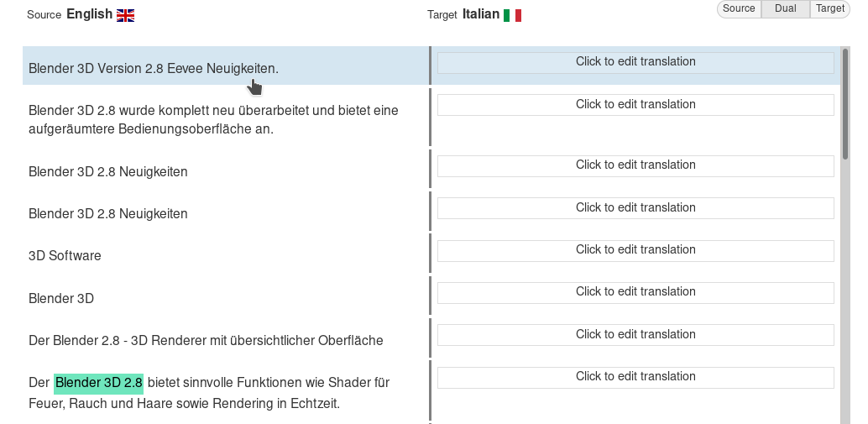This screenshot has height=424, width=868.
Task: Select source segment 'Blender 3D' alone
Action: pos(61,299)
